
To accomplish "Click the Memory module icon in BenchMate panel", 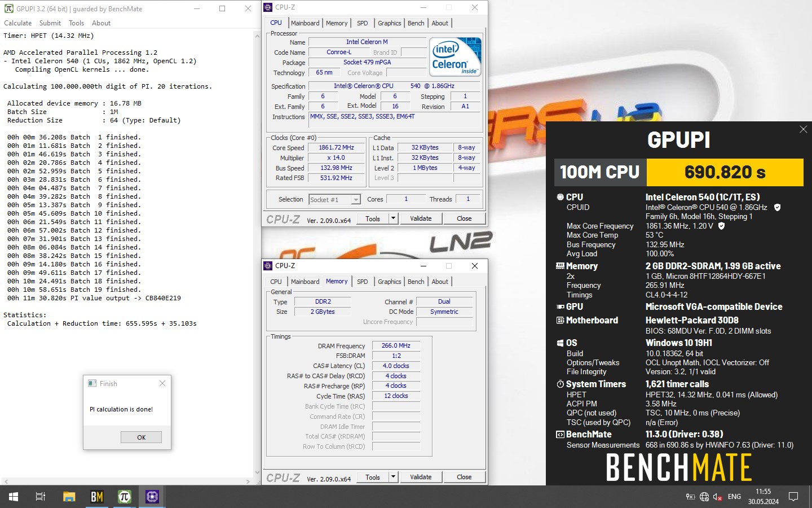I will click(x=560, y=266).
